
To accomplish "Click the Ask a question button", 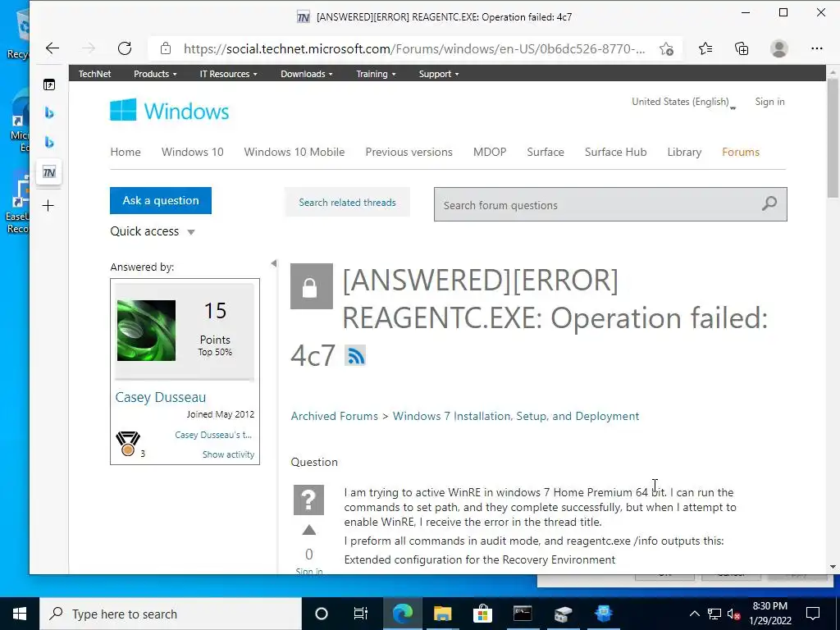I will pos(161,200).
